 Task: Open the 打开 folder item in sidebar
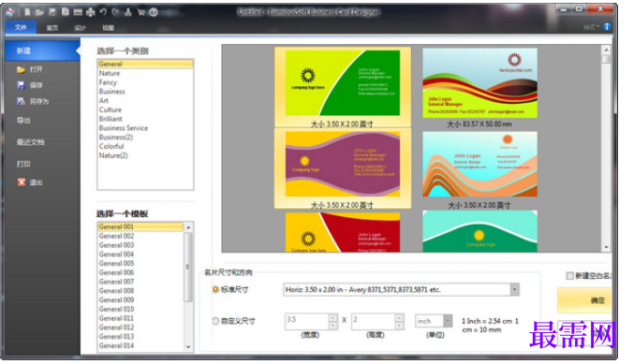(30, 69)
